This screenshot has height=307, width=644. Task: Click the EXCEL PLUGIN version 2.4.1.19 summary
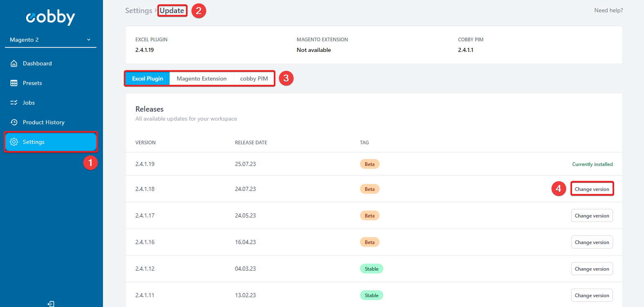click(145, 50)
